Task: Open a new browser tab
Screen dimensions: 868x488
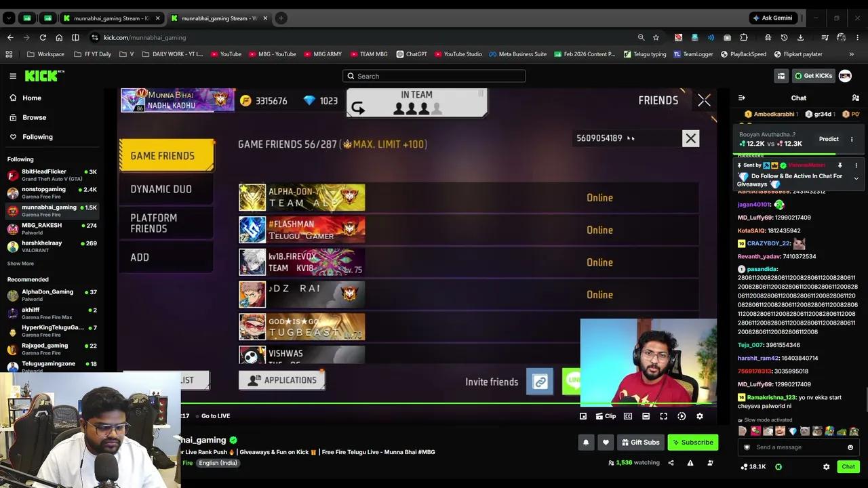Action: [281, 18]
